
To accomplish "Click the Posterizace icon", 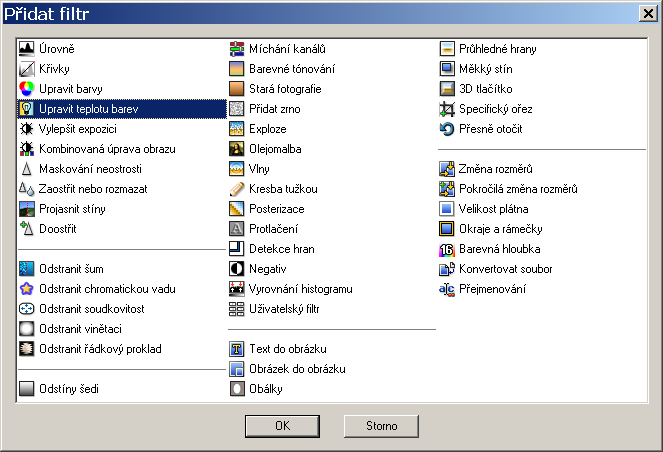I will (x=236, y=209).
